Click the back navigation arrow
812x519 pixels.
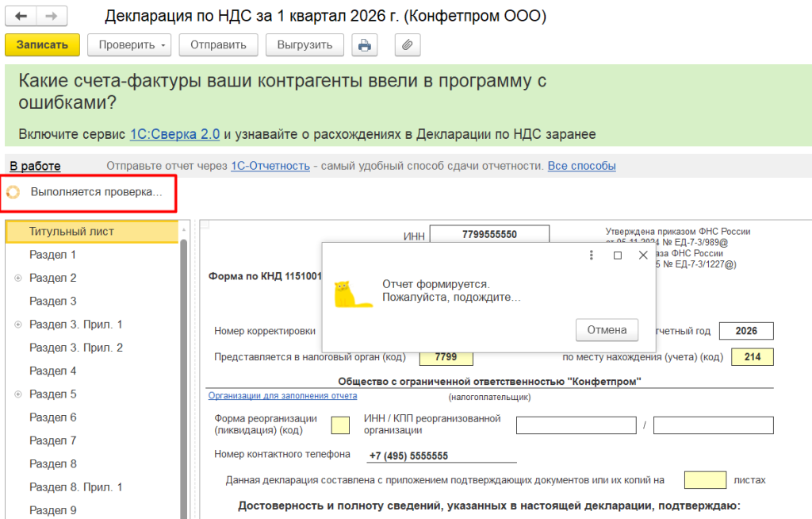coord(21,16)
